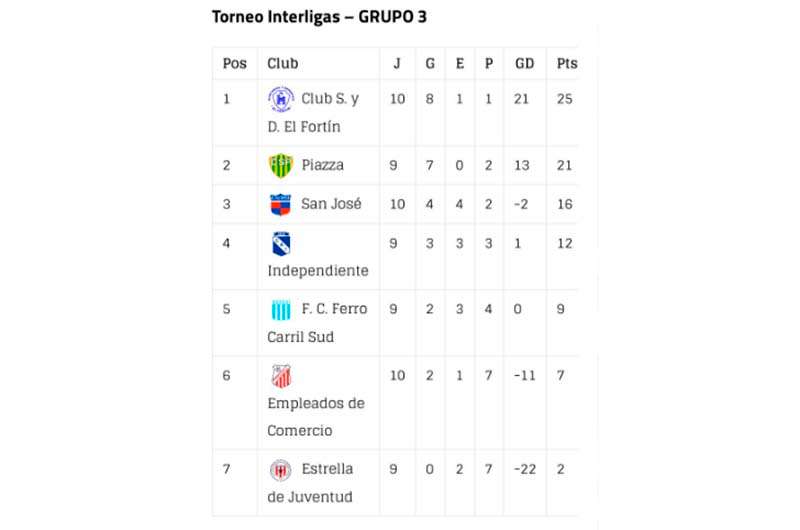Click the Independiente blue shield crest
The width and height of the screenshot is (800, 530).
point(281,244)
